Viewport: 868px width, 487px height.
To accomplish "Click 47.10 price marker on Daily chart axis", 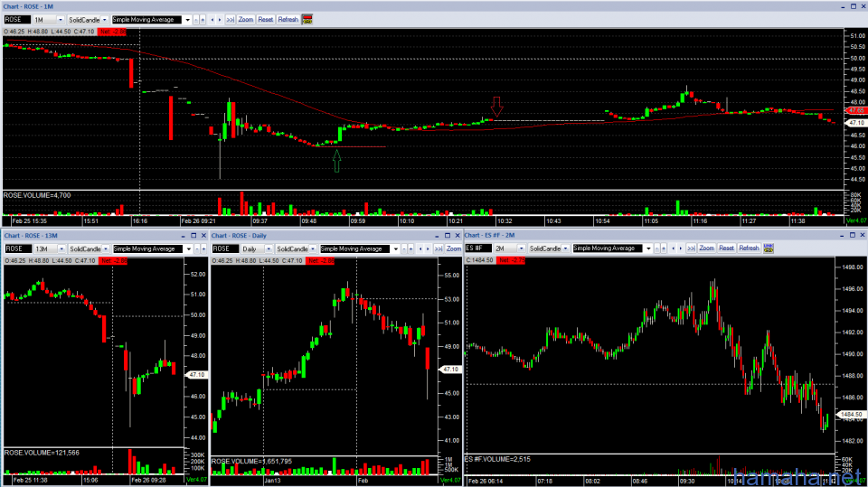I will (x=450, y=370).
